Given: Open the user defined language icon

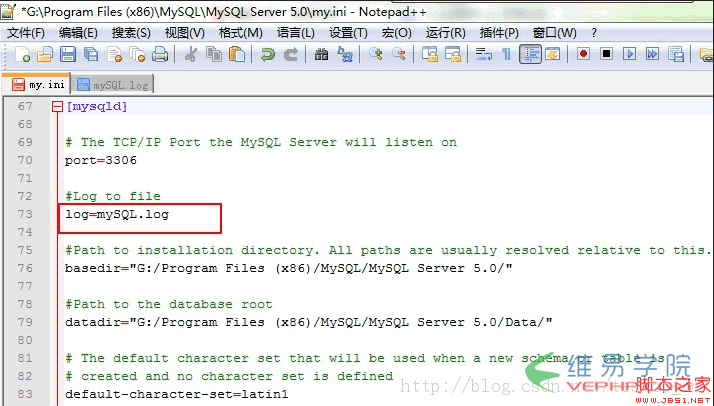Looking at the screenshot, I should pos(553,54).
